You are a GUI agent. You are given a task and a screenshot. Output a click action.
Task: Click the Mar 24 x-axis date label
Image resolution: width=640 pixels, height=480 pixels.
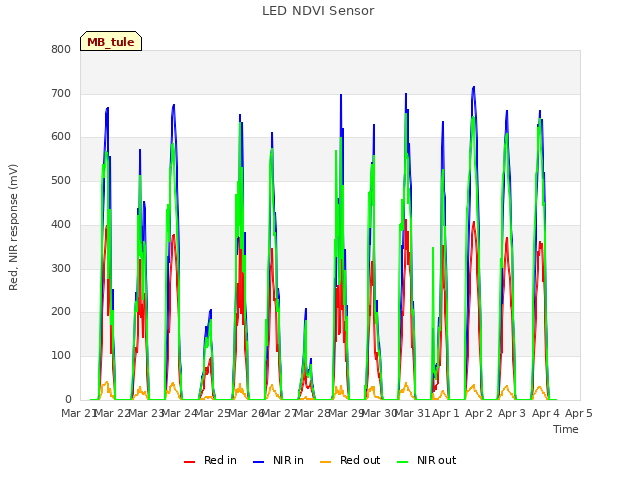click(180, 413)
